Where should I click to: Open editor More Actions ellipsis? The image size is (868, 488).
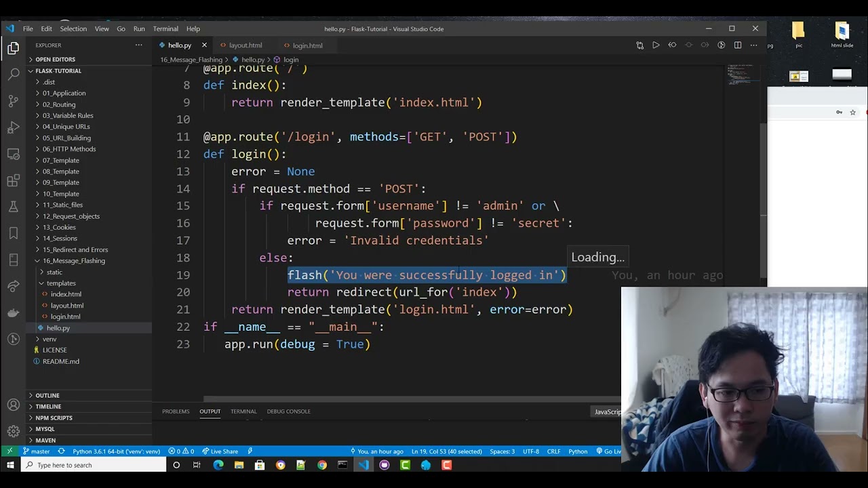point(754,45)
